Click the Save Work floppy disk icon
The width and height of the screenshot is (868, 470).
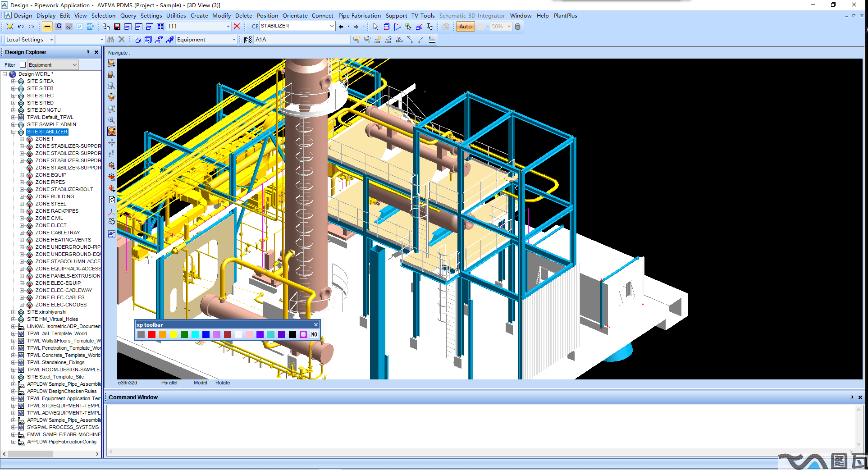click(117, 27)
